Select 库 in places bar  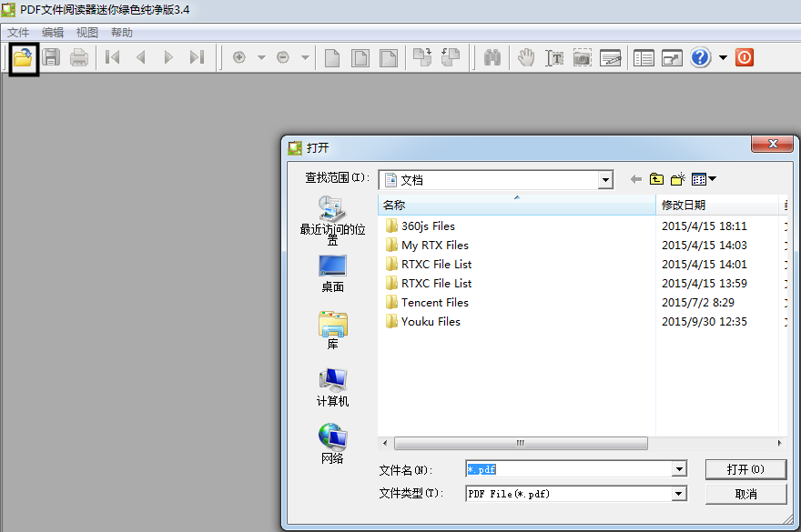[332, 330]
